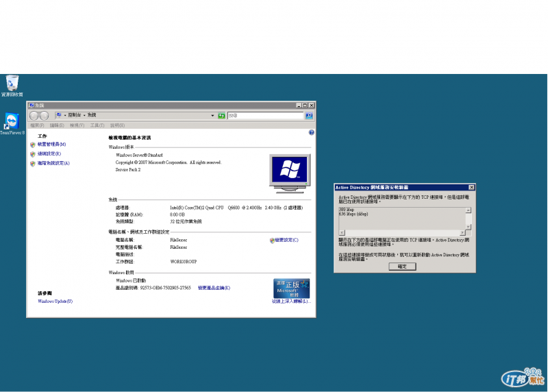Open the 工具(T) menu
This screenshot has height=392, width=548.
coord(97,125)
